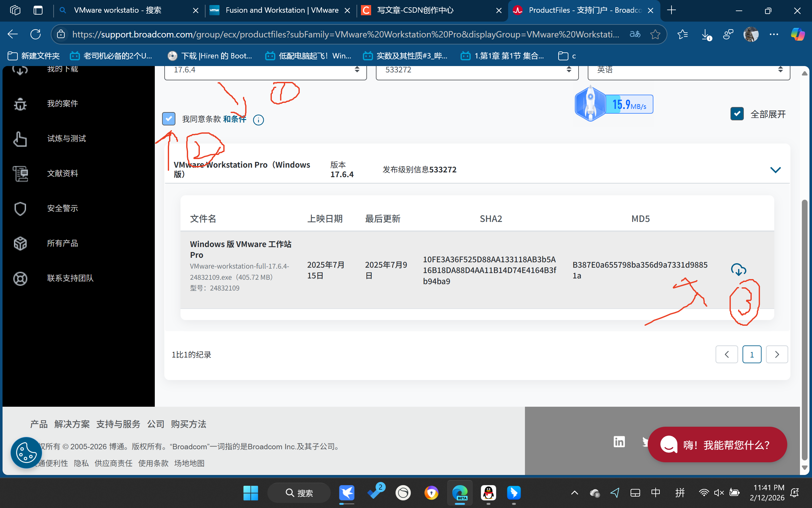Screen dimensions: 812x508
Task: Open browser workspaces icon
Action: click(x=15, y=10)
